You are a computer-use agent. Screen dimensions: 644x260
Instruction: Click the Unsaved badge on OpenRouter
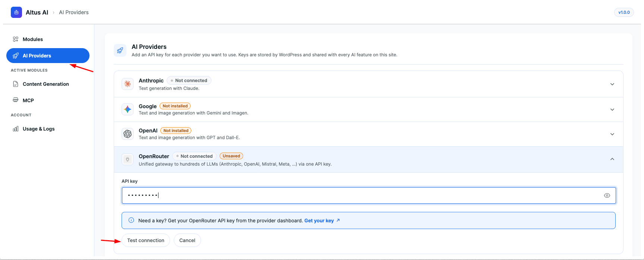pos(231,156)
